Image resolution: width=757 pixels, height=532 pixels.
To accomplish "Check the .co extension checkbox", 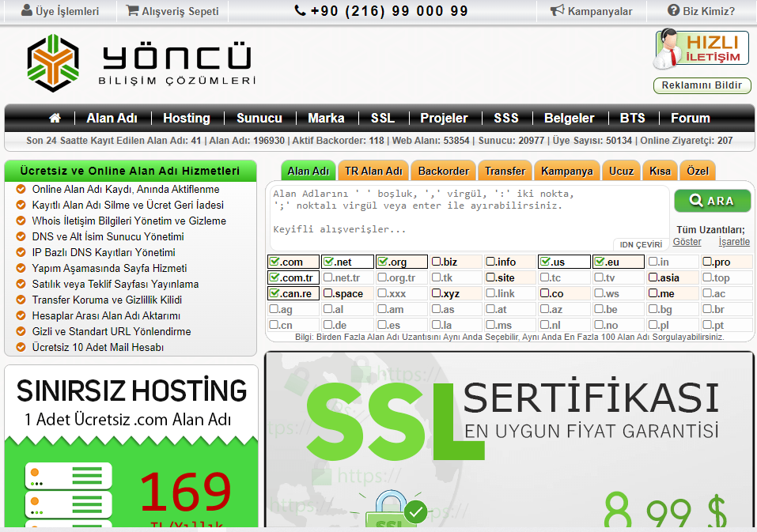I will (544, 293).
